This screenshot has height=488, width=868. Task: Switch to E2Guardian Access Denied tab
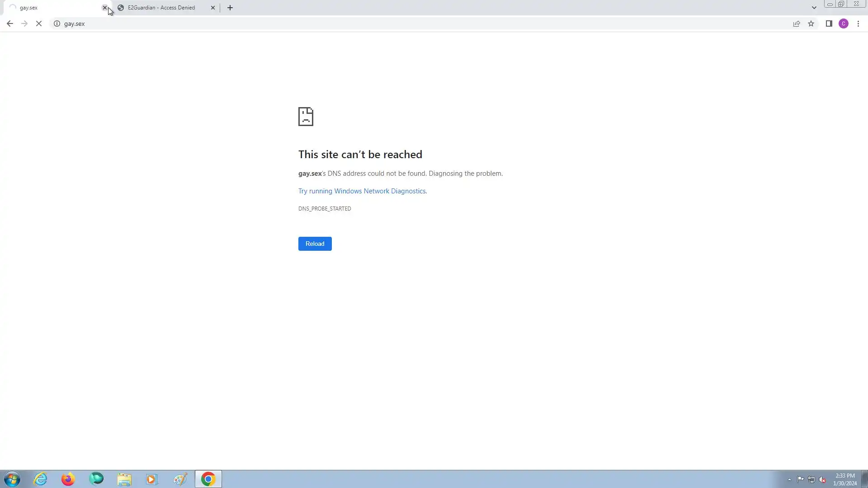(x=161, y=8)
